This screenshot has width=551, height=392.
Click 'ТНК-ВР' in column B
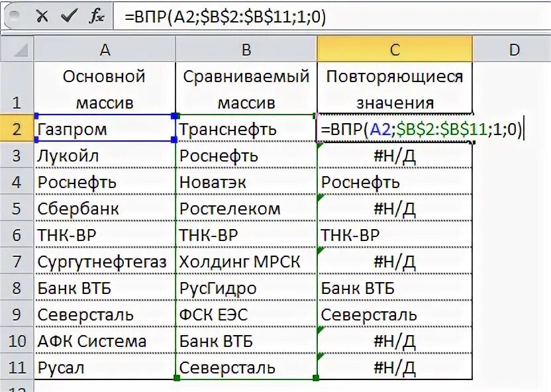[x=246, y=234]
